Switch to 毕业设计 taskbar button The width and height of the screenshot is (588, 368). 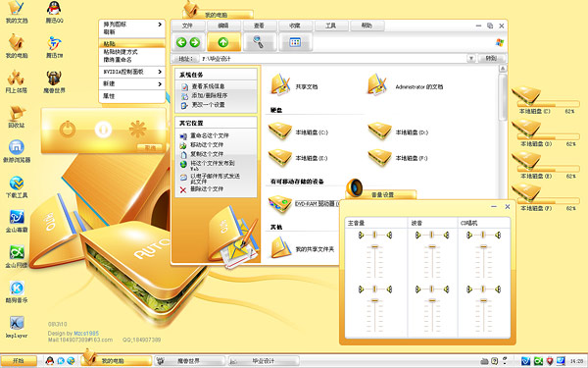[264, 361]
